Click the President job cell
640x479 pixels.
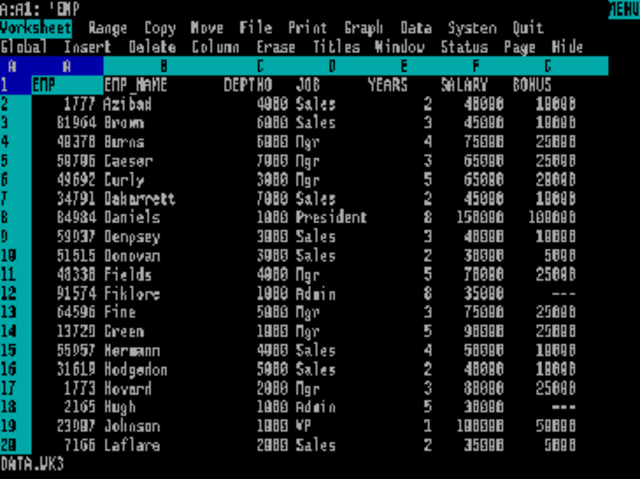click(331, 217)
